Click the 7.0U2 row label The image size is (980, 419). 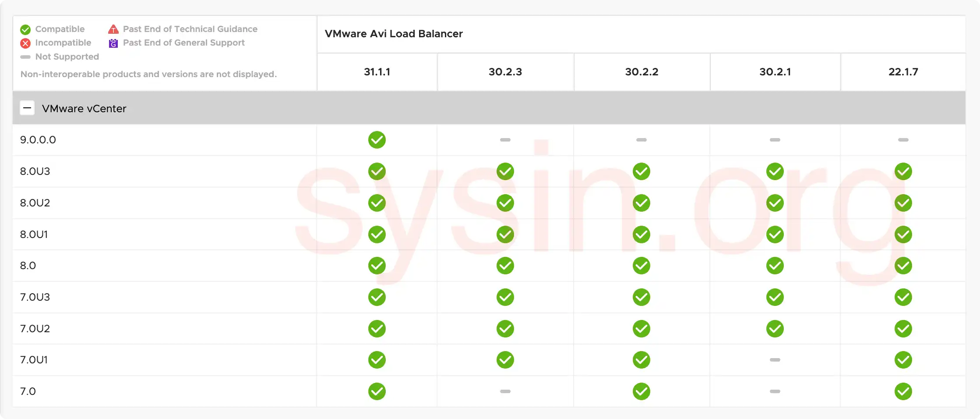35,329
